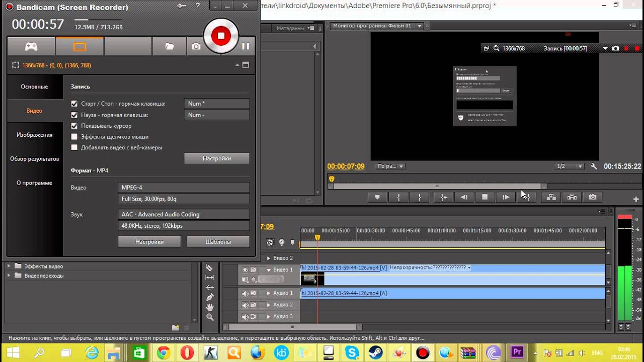
Task: Switch to the Метаданные panel tab
Action: point(291,29)
